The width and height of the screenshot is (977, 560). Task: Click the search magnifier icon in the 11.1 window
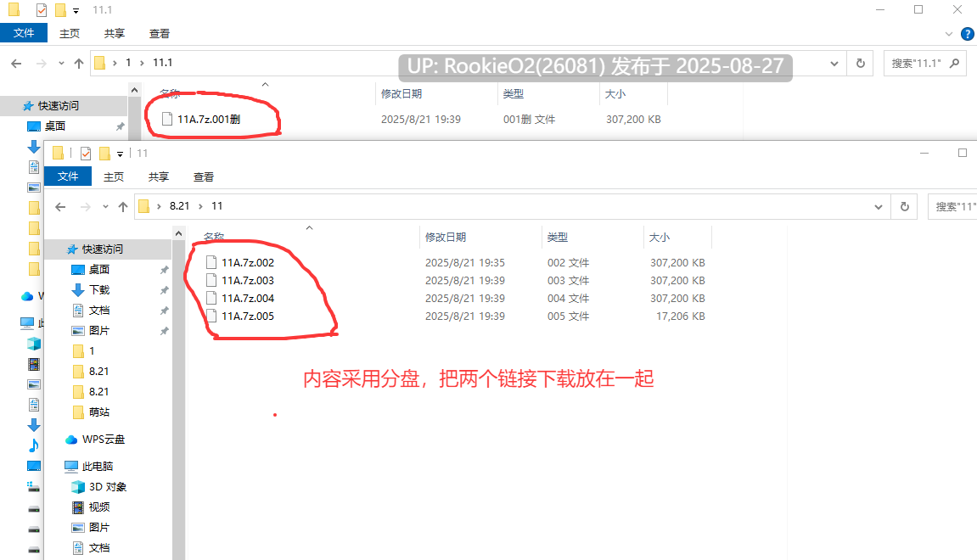[x=954, y=64]
